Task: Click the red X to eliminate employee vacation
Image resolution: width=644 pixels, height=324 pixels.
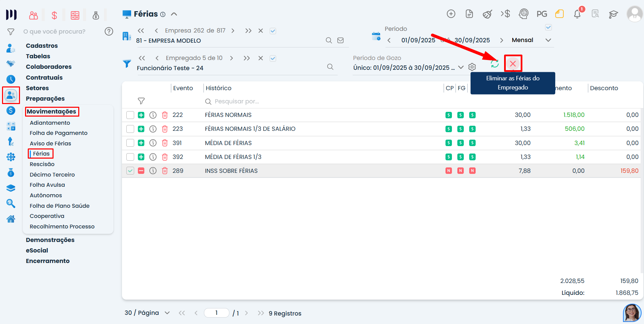Action: [x=513, y=63]
